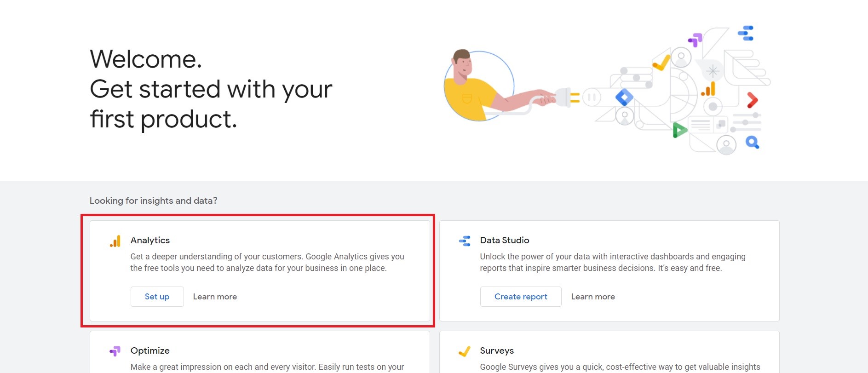Viewport: 868px width, 373px height.
Task: Click the blue diamond Tag Manager logo in illustration
Action: point(624,98)
